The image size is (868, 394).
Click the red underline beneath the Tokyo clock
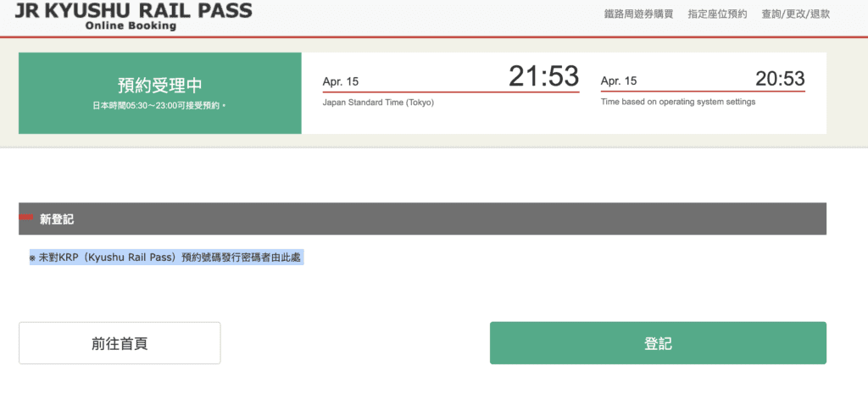[x=450, y=92]
